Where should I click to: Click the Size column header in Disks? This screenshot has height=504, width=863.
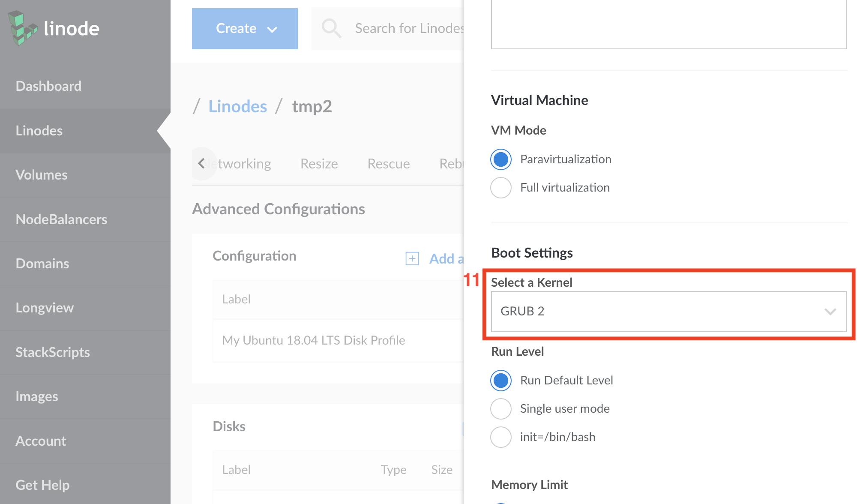click(442, 470)
